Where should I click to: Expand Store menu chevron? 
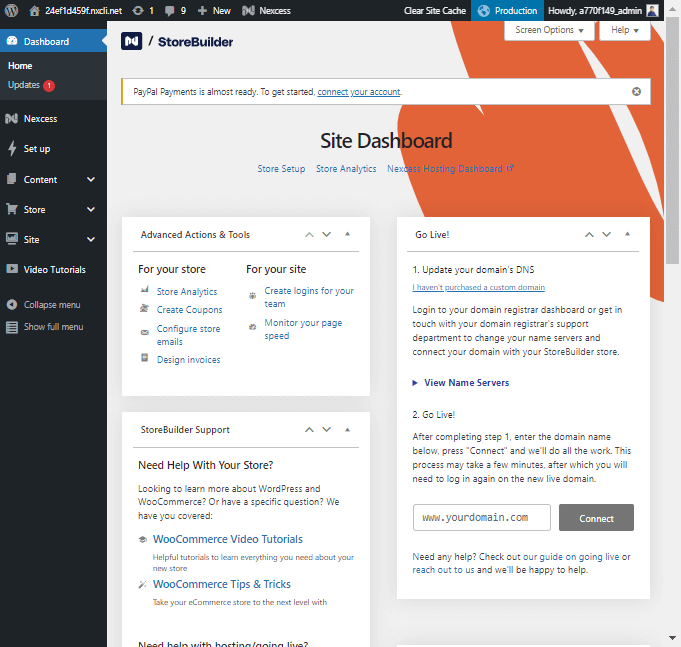[91, 209]
